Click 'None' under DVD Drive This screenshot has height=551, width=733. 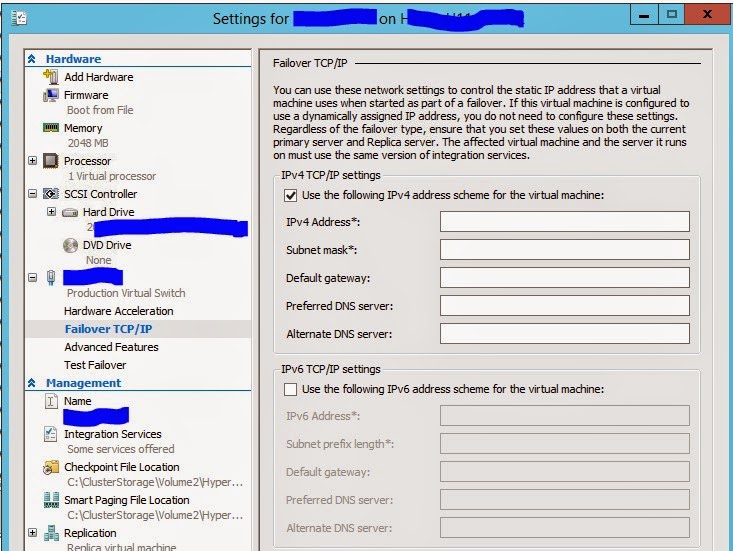pos(99,260)
